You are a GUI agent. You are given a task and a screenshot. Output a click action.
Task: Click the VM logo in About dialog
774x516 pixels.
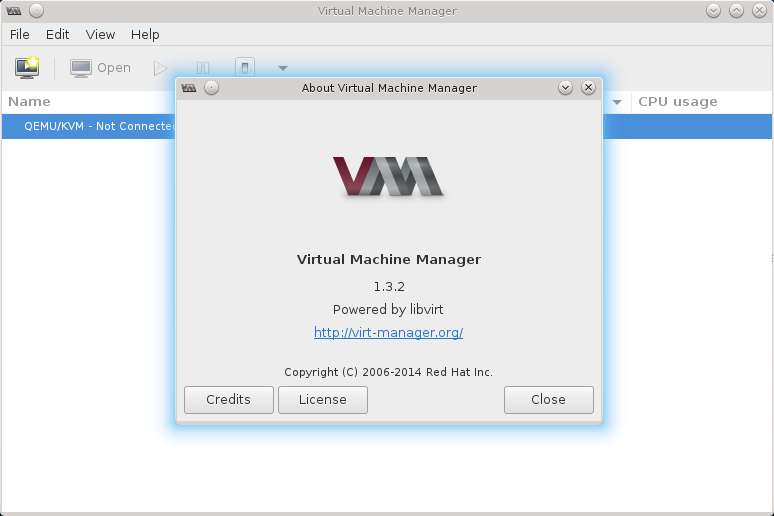click(388, 176)
